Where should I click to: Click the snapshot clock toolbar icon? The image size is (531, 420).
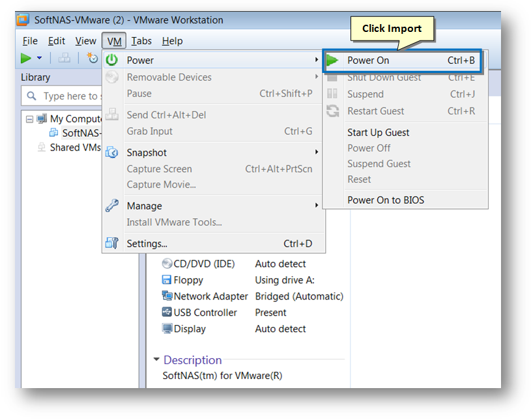click(x=92, y=58)
